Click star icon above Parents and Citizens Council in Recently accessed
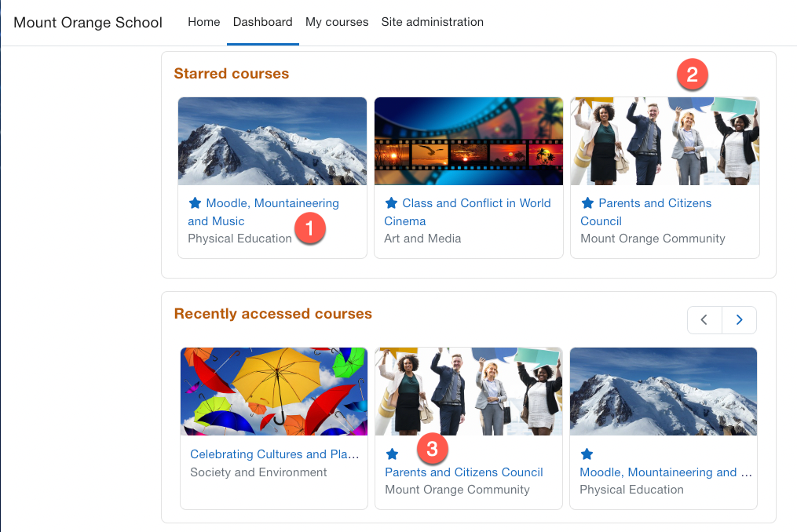 click(392, 454)
